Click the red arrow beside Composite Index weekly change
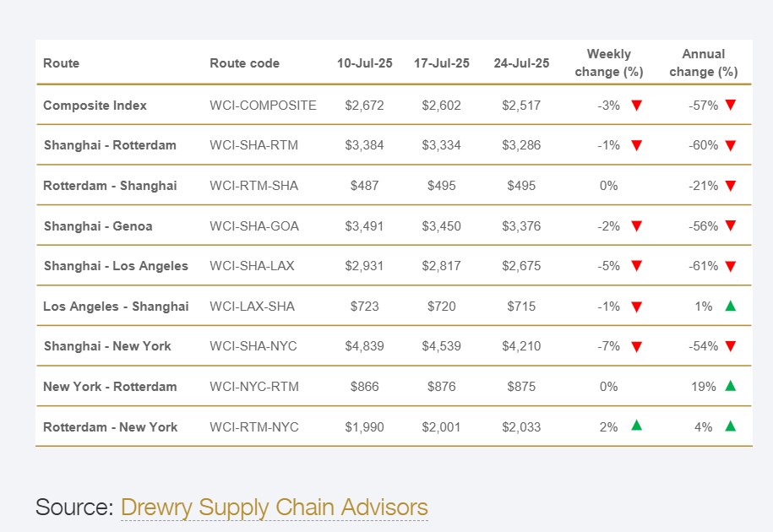This screenshot has height=532, width=773. 636,106
